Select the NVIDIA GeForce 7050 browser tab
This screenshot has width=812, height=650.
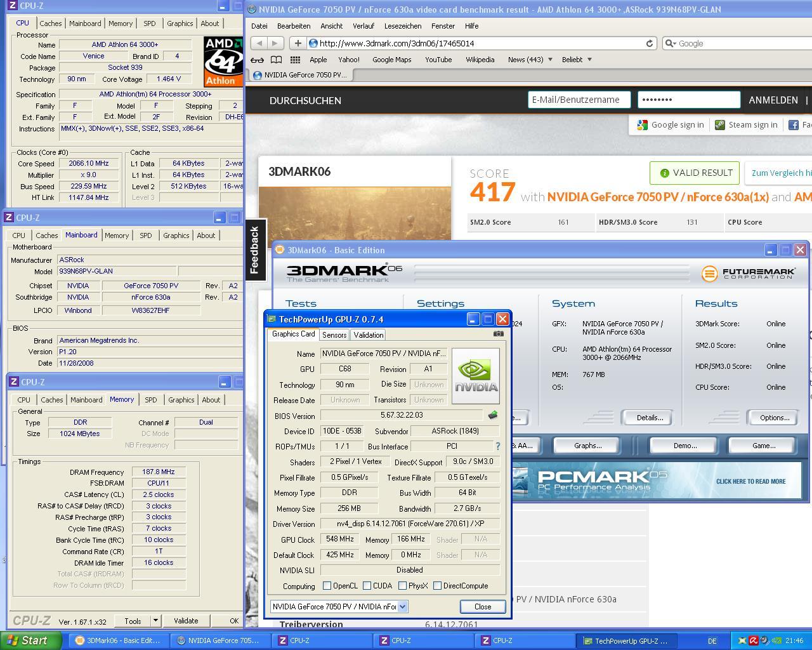[300, 75]
